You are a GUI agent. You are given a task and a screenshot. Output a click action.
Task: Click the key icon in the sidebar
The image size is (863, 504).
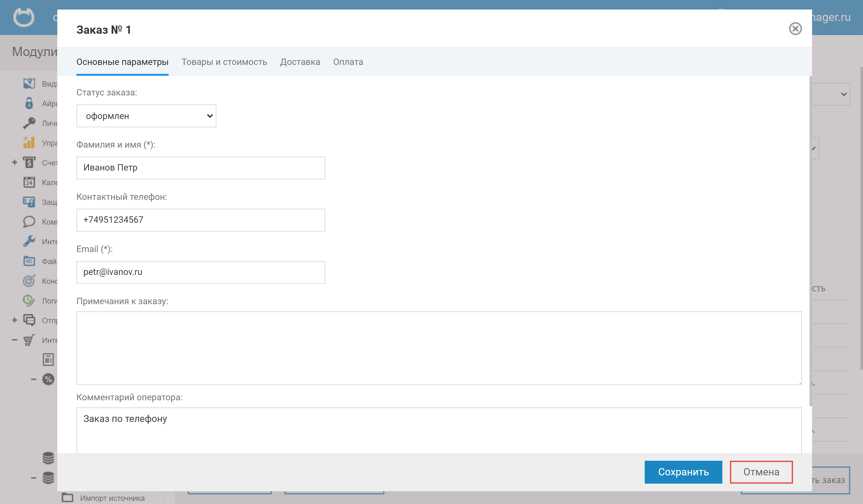29,123
